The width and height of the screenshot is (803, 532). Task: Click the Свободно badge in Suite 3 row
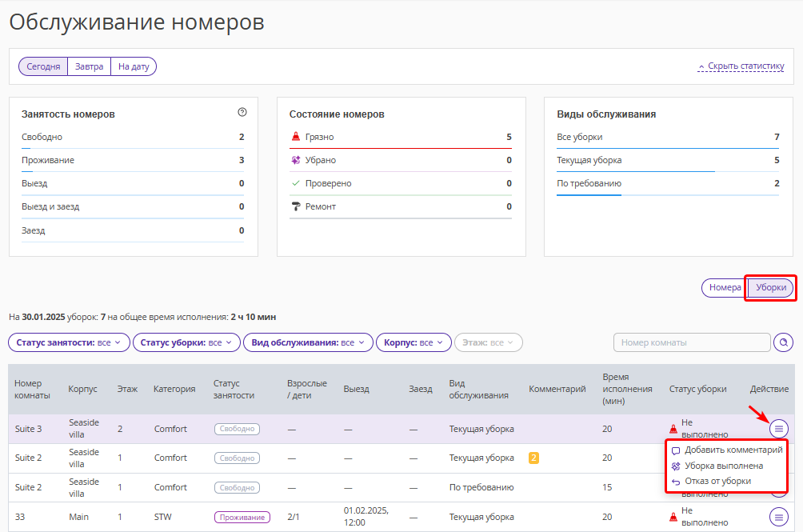coord(237,429)
